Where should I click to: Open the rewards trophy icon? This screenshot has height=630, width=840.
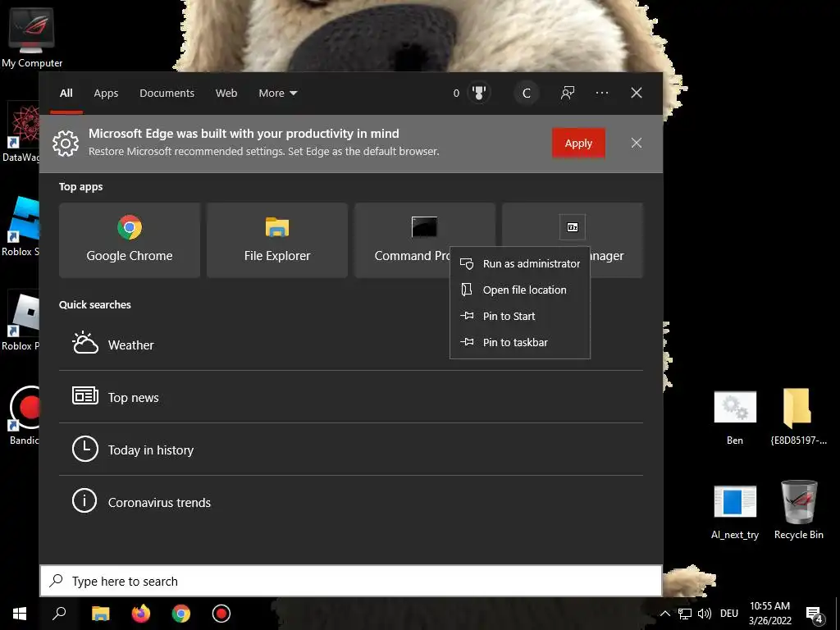pos(478,94)
